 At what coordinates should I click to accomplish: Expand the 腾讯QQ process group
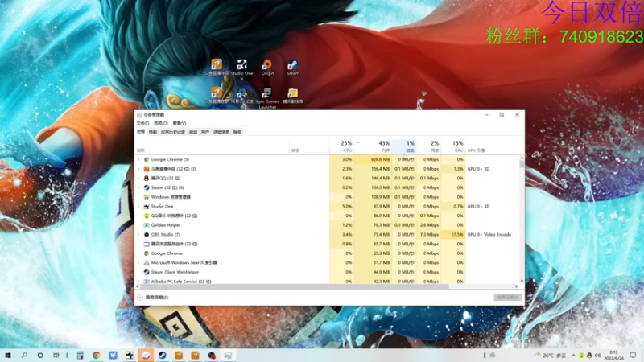pyautogui.click(x=138, y=178)
